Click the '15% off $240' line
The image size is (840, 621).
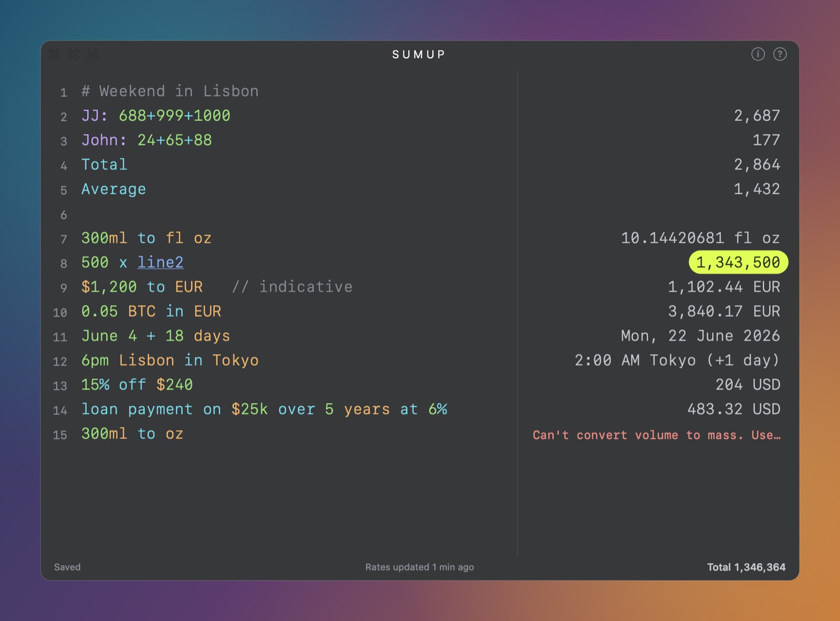coord(137,385)
